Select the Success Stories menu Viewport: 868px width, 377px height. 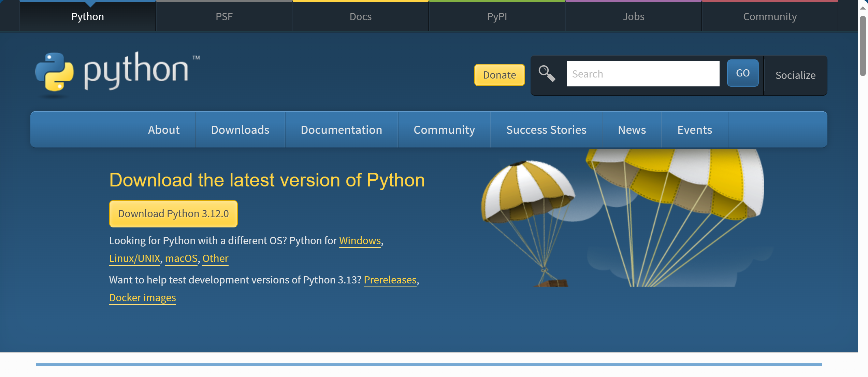[x=546, y=130]
